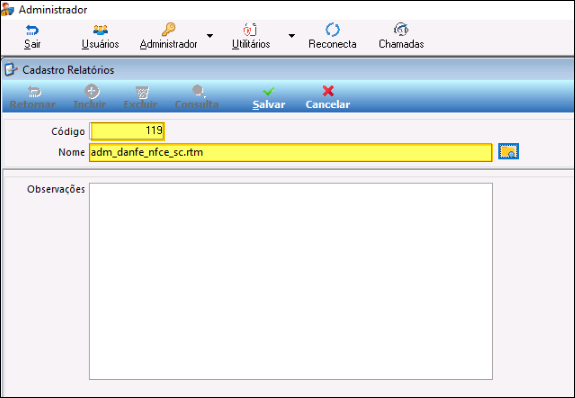Click inside the Observações text area
The image size is (575, 398).
[x=291, y=281]
